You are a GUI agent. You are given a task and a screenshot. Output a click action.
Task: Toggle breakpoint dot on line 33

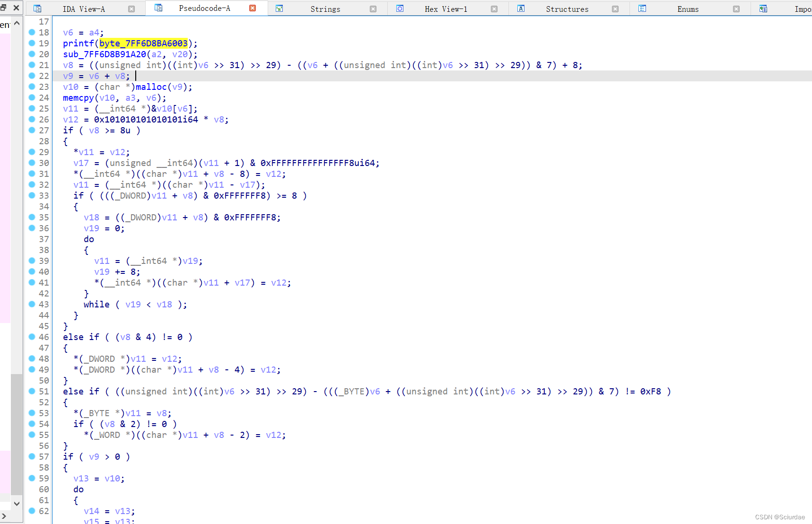coord(32,195)
